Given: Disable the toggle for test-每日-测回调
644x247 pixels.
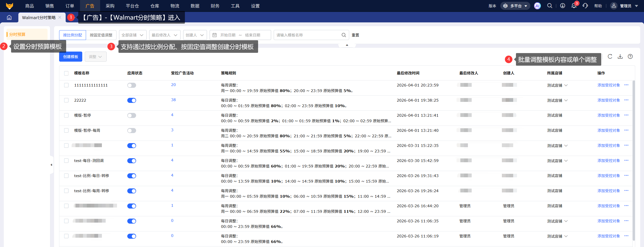Looking at the screenshot, I should click(132, 161).
